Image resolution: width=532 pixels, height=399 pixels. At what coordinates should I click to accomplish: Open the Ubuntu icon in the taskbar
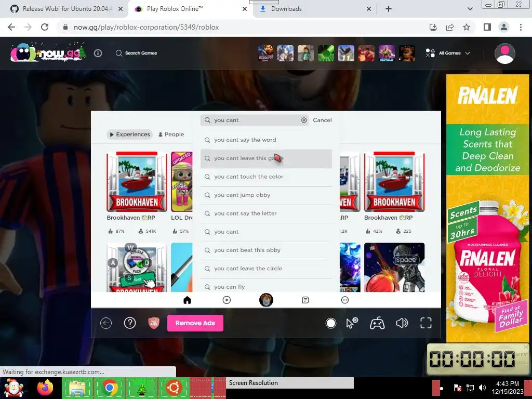(x=174, y=388)
